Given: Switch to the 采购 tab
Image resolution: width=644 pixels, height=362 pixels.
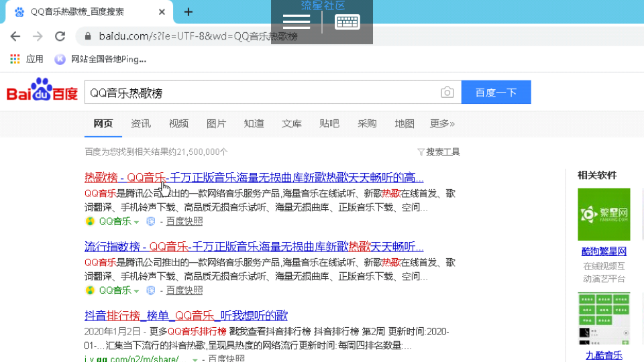Looking at the screenshot, I should pyautogui.click(x=367, y=123).
